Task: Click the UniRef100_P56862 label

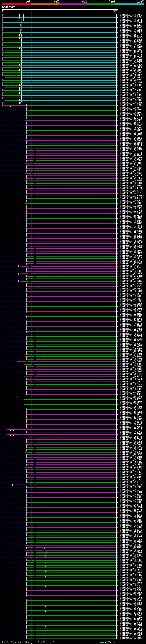Action: pyautogui.click(x=131, y=263)
